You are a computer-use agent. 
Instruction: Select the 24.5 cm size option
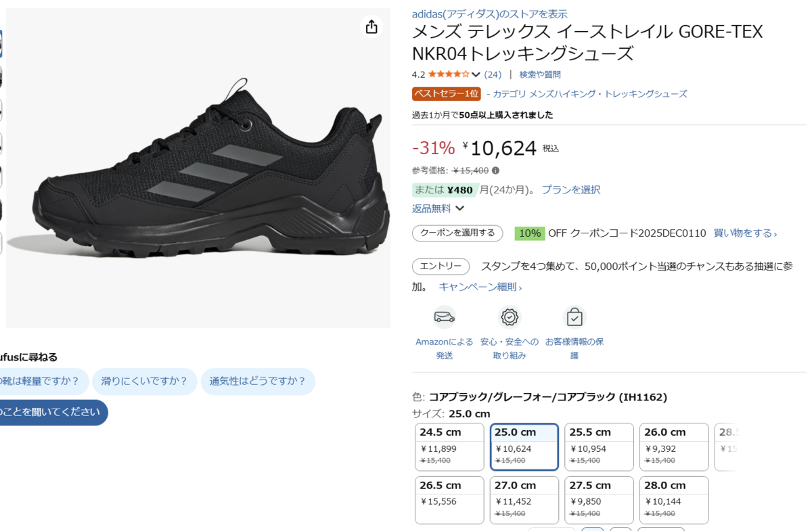click(x=449, y=446)
